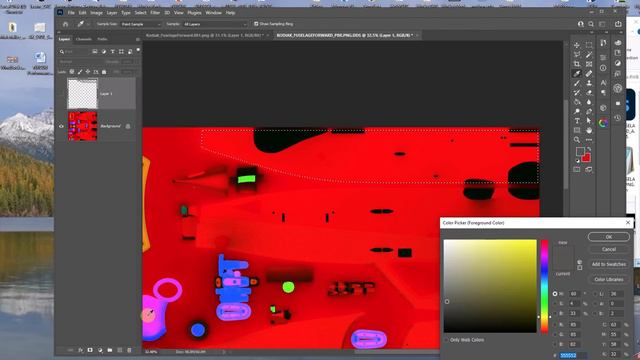Viewport: 640px width, 360px height.
Task: Click the Home icon in options bar
Action: click(x=65, y=24)
